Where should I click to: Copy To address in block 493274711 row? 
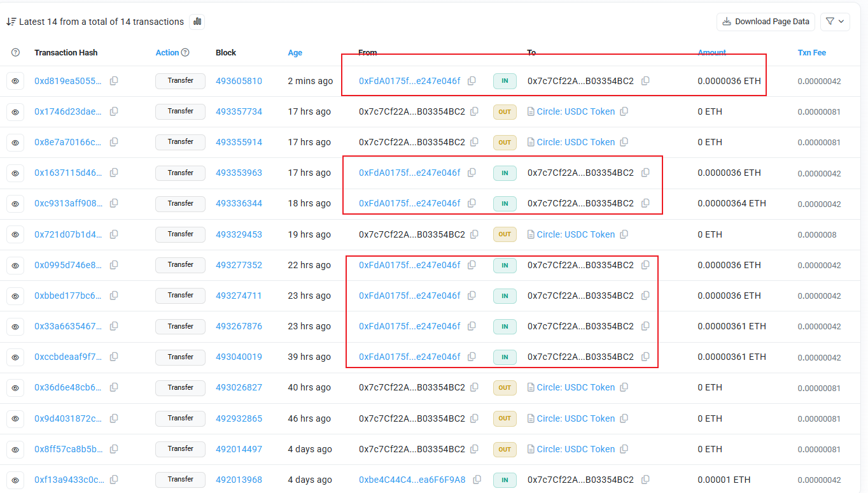[645, 296]
